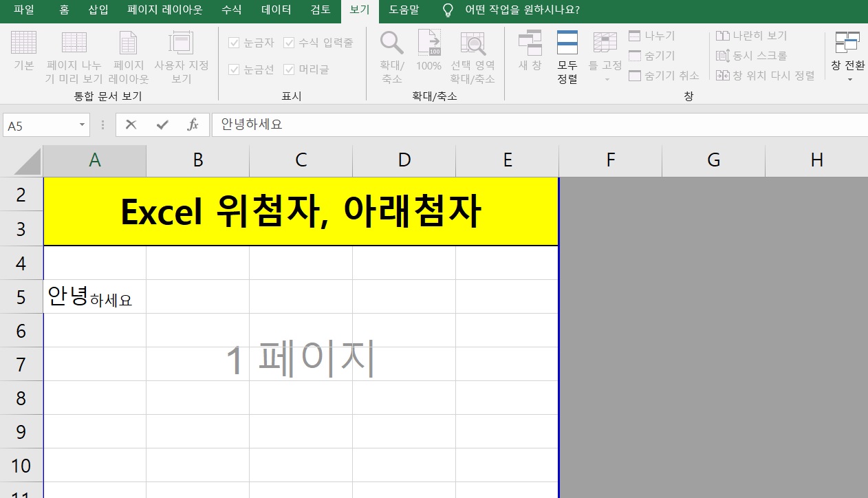Select column D header
868x498 pixels.
pos(404,161)
